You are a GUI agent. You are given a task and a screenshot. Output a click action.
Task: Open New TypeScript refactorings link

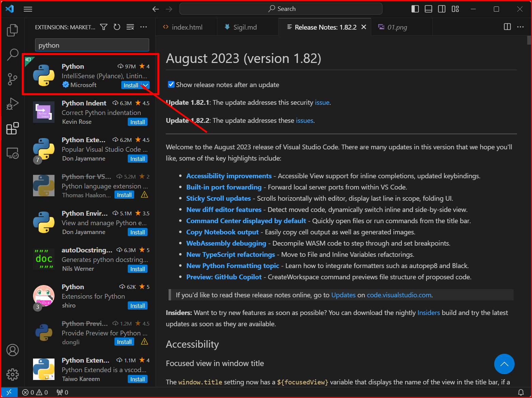[231, 254]
